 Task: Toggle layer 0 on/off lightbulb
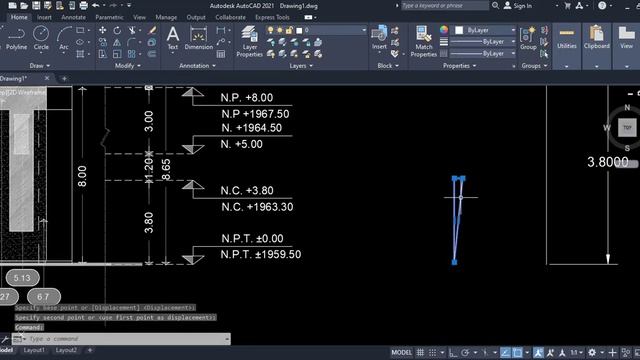[270, 30]
